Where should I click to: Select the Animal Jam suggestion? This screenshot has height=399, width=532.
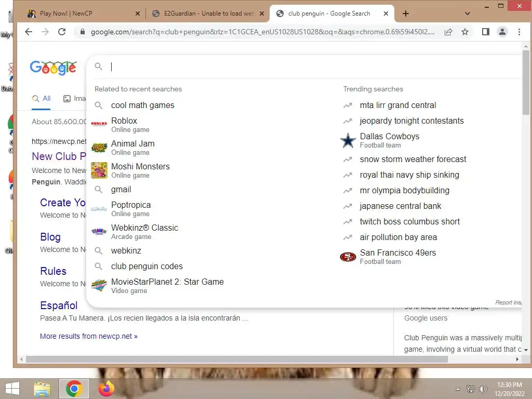click(x=132, y=148)
